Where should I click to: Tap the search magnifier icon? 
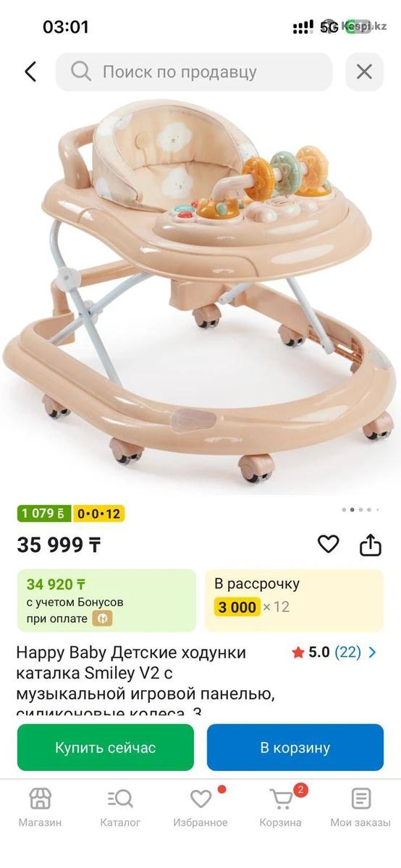(81, 72)
